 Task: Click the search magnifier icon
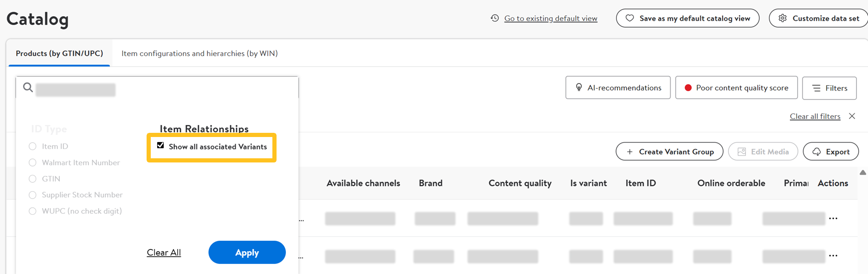(x=28, y=87)
